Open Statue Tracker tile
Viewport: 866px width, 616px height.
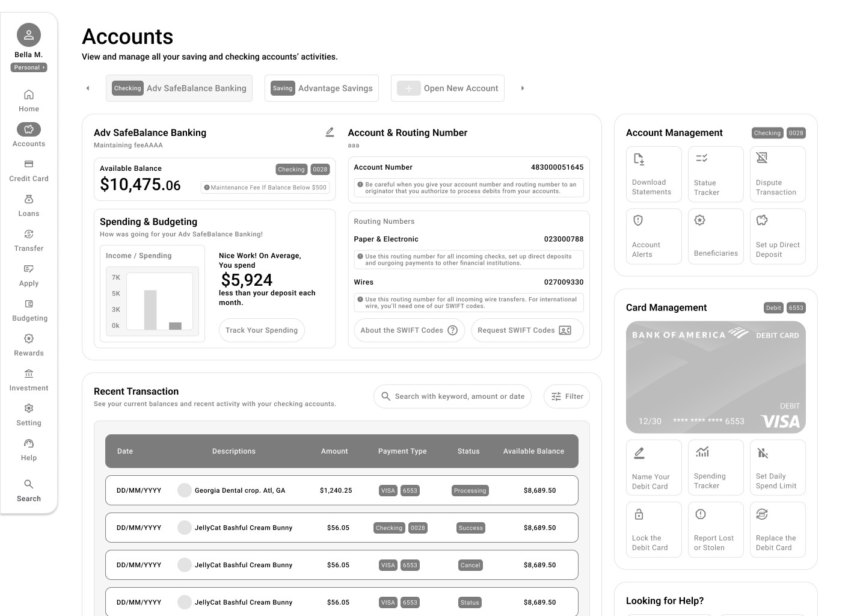[716, 174]
